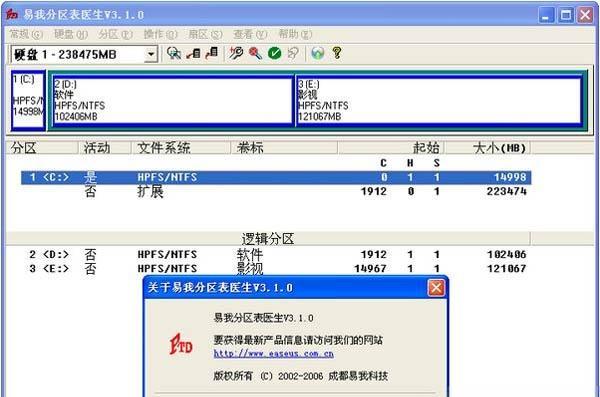Open the 常规 menu

(x=26, y=34)
